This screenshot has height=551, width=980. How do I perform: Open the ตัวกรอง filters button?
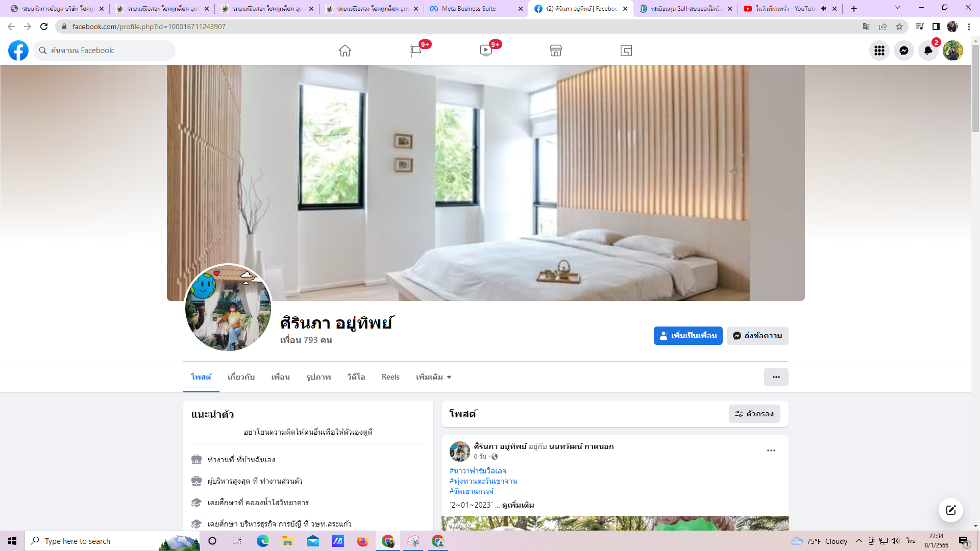[x=754, y=414]
